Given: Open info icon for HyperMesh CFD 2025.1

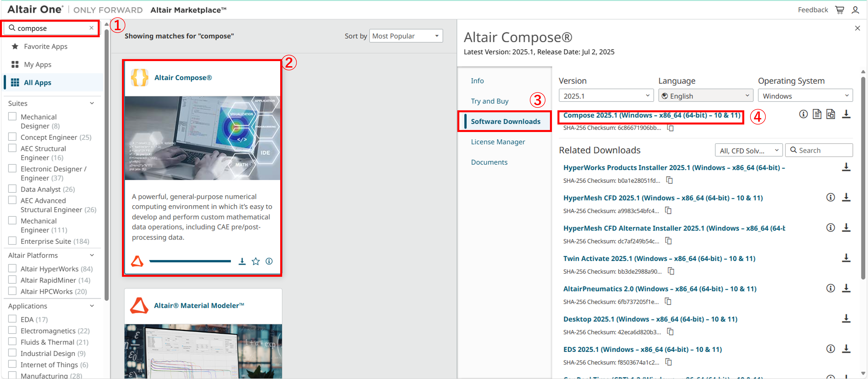Looking at the screenshot, I should [x=830, y=197].
